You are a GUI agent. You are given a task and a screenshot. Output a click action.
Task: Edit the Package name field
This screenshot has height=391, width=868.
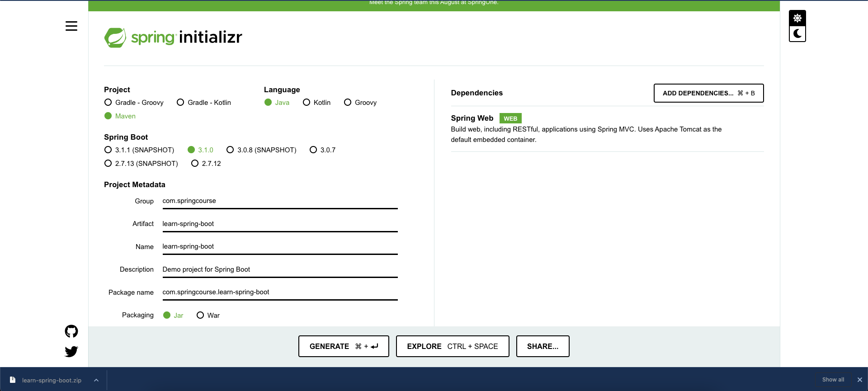pos(280,292)
